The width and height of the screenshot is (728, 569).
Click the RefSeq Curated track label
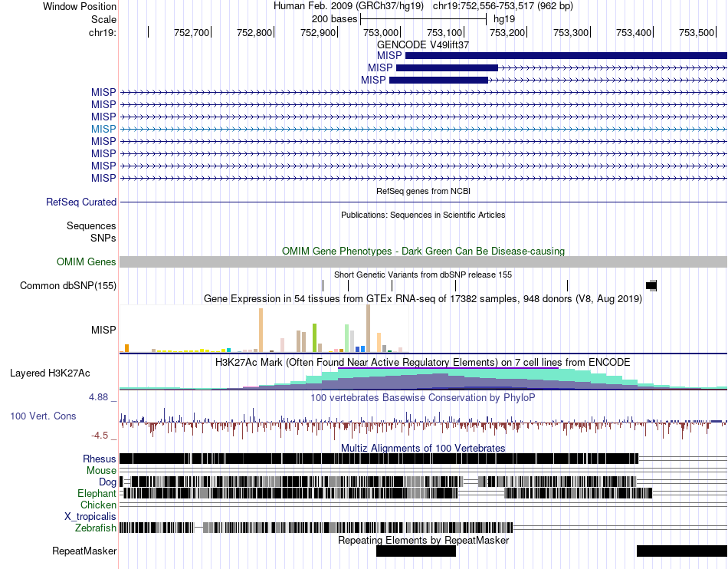click(x=81, y=202)
